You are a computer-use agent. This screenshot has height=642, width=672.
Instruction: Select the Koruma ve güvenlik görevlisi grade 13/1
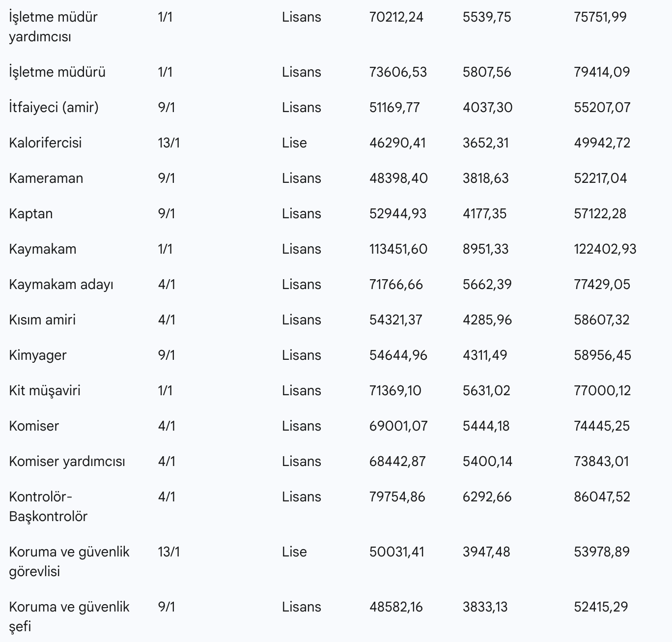(169, 552)
